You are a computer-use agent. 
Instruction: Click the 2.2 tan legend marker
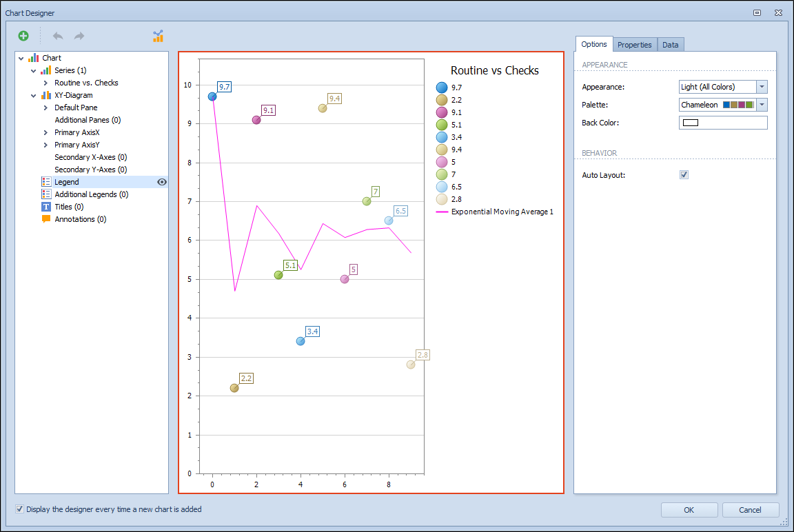tap(442, 100)
